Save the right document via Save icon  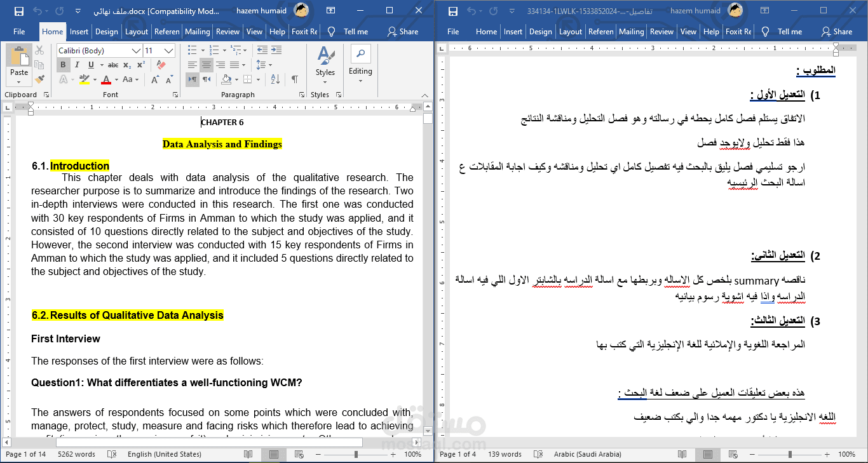(453, 11)
